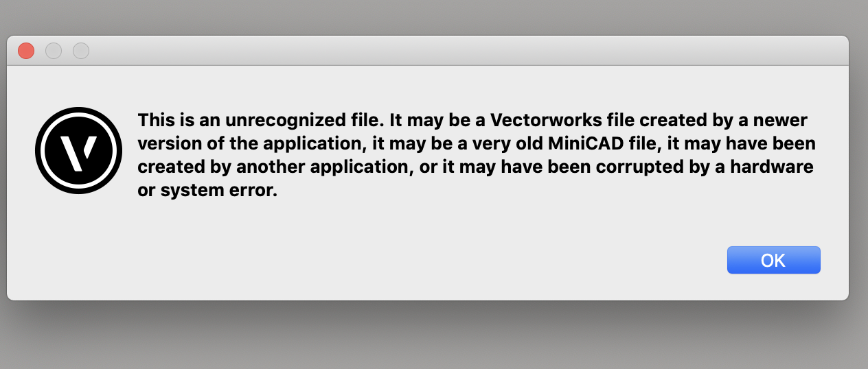
Task: Click the disabled minimize button
Action: point(54,51)
